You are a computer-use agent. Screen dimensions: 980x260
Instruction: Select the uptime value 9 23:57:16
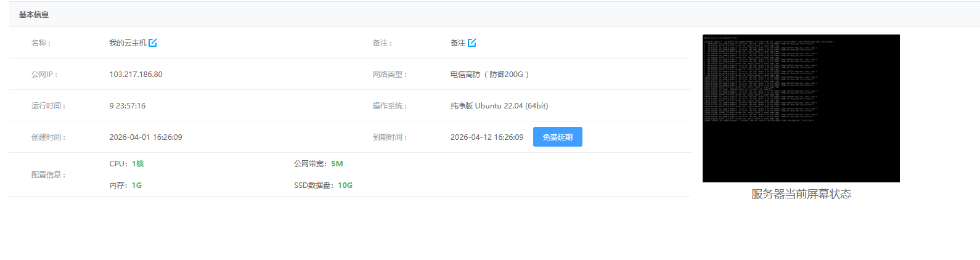point(128,105)
